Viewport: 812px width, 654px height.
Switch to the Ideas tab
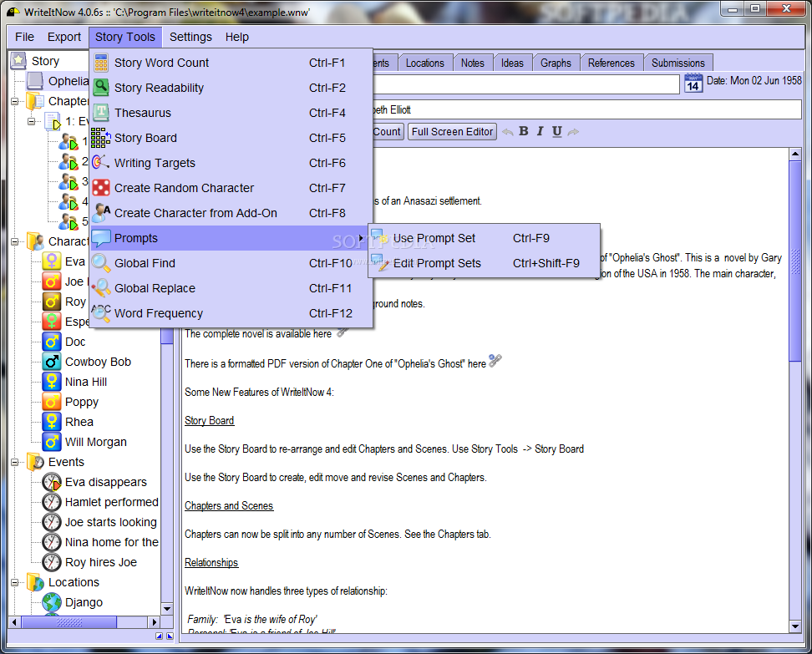(512, 63)
